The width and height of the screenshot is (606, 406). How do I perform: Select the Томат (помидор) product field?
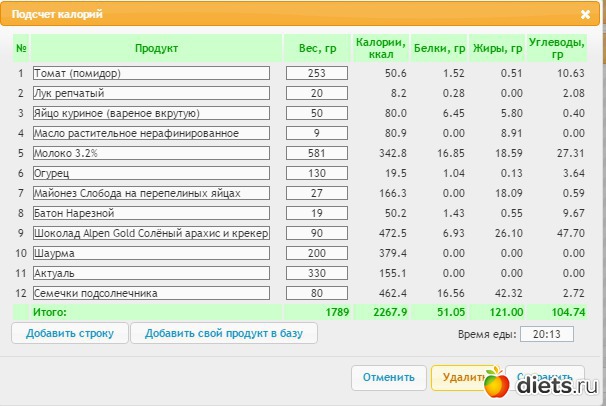pyautogui.click(x=151, y=73)
